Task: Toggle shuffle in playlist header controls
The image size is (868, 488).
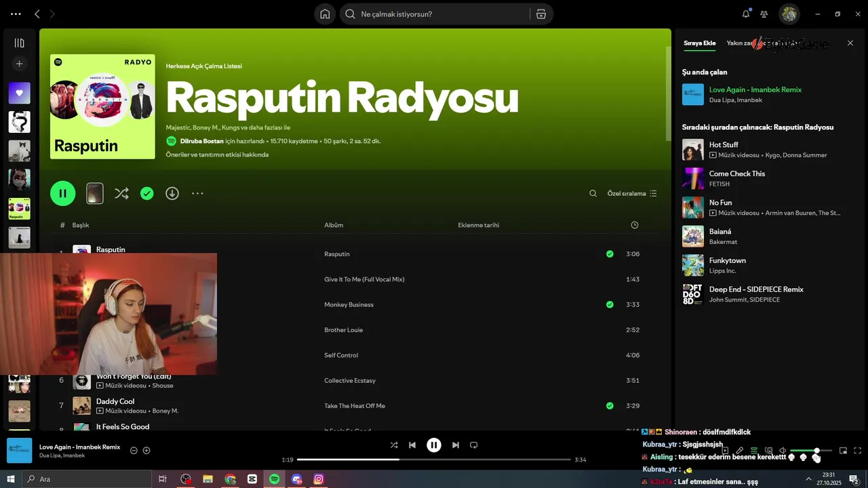Action: point(121,193)
